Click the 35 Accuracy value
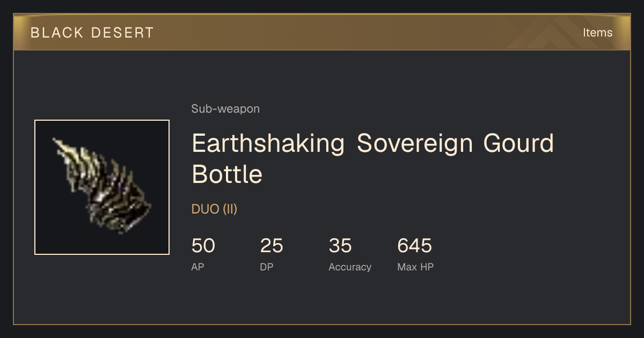Screen dimensions: 644x338 click(x=340, y=246)
